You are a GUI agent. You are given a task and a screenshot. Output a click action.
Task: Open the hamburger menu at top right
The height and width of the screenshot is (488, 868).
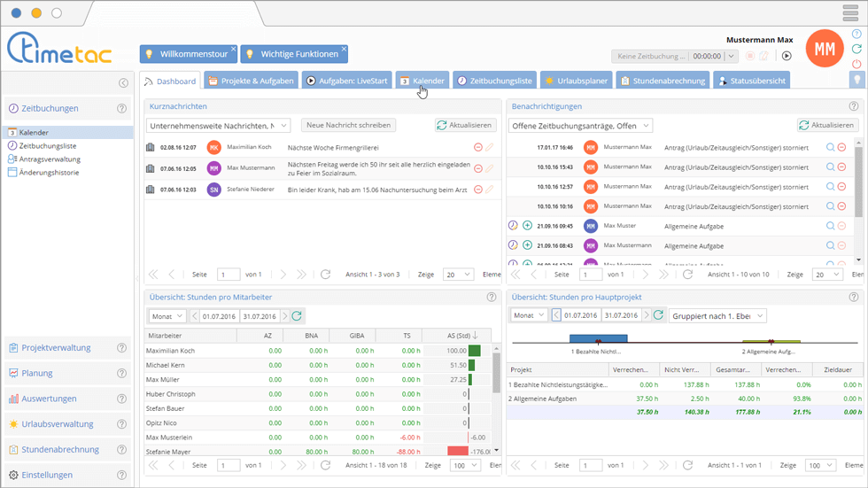[x=851, y=12]
